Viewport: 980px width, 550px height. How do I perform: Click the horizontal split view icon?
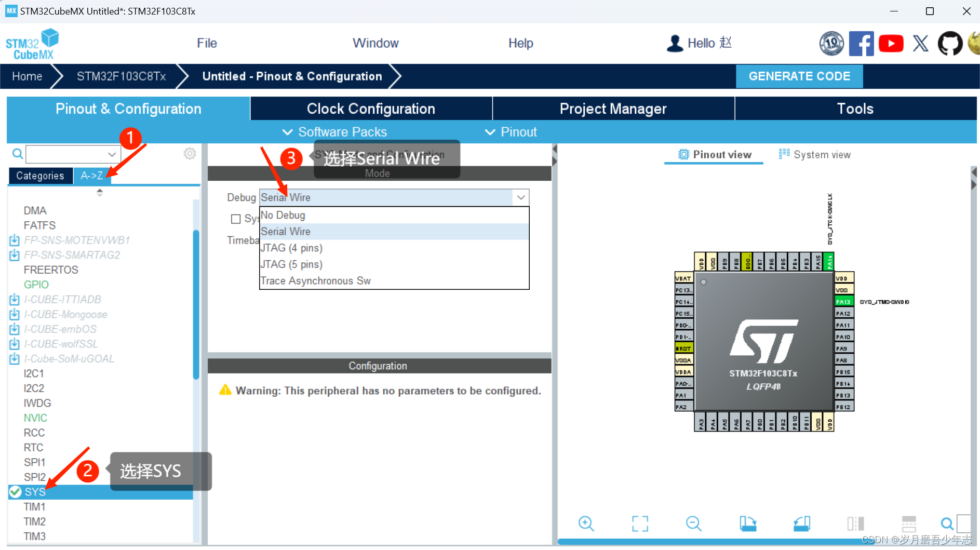(x=909, y=523)
